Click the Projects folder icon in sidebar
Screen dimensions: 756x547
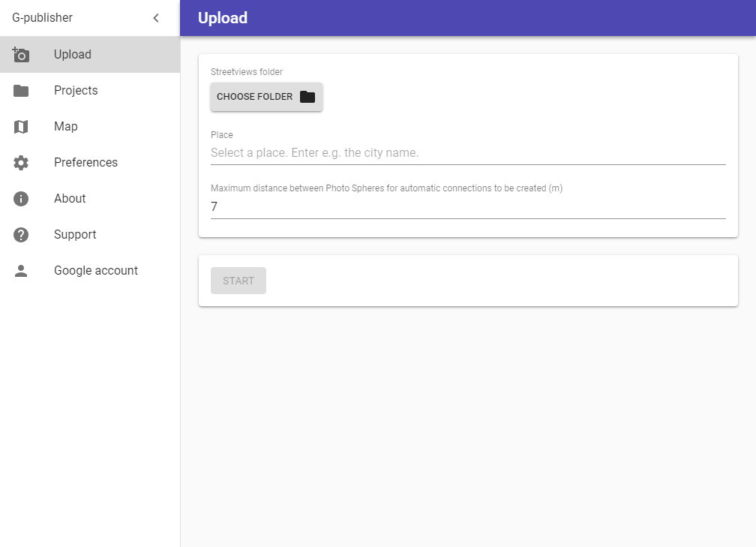tap(21, 91)
